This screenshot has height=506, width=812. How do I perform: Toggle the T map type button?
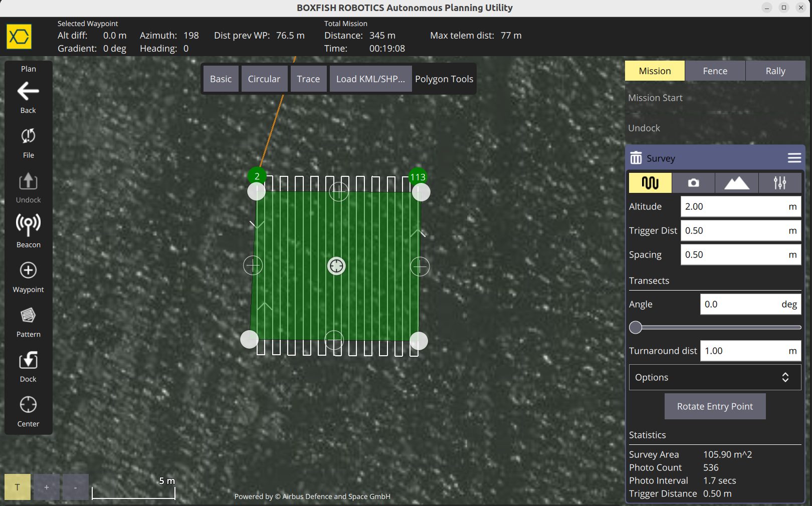pos(18,487)
